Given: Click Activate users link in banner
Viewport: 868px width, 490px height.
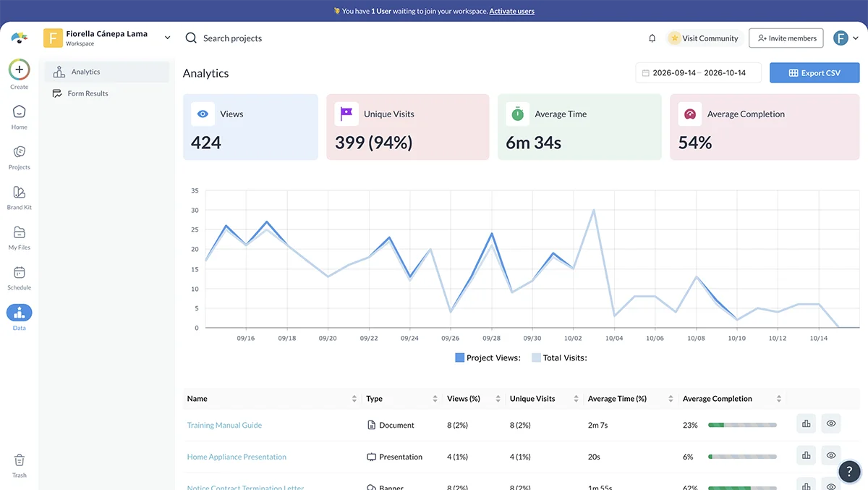Looking at the screenshot, I should coord(512,11).
